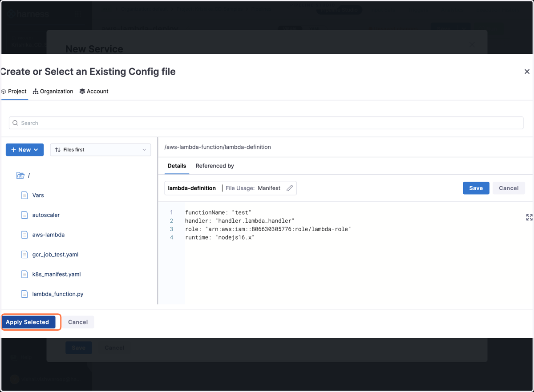Open k8s_manifest.yaml file
The image size is (534, 392).
[57, 274]
